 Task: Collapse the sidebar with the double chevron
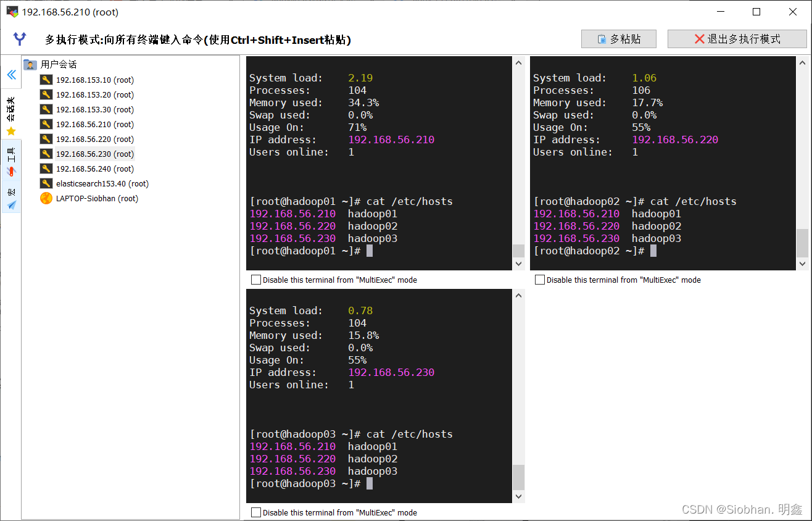click(11, 75)
